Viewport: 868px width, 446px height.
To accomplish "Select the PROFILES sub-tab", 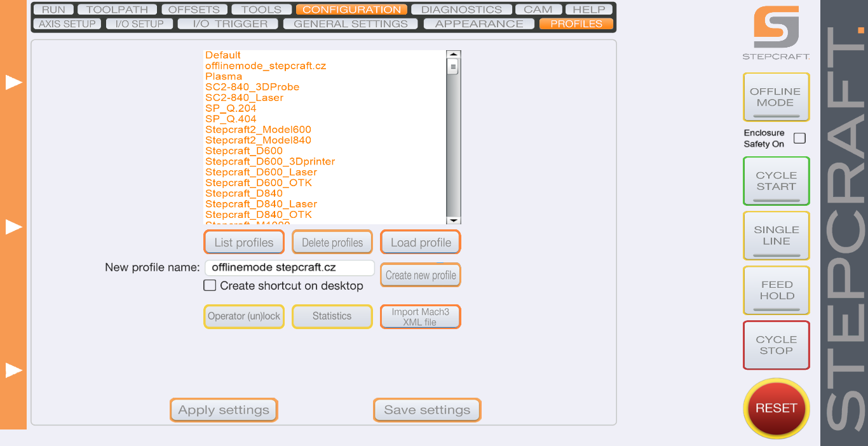I will click(576, 24).
